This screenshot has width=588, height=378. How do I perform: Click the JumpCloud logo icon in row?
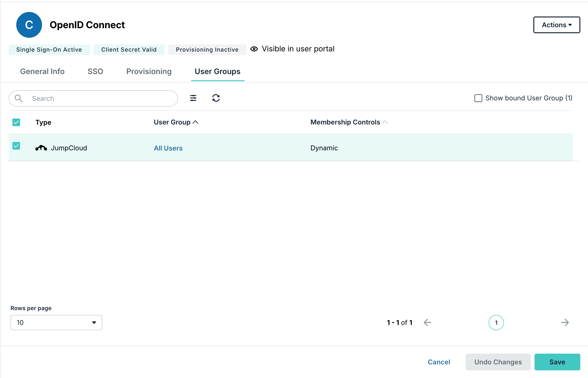(x=41, y=148)
